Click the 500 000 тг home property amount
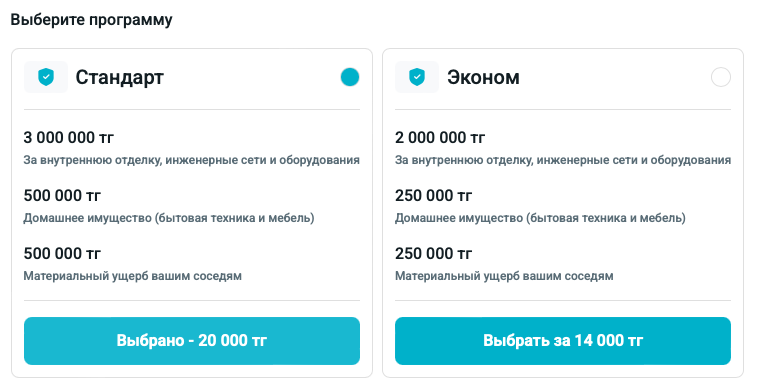 pyautogui.click(x=62, y=195)
